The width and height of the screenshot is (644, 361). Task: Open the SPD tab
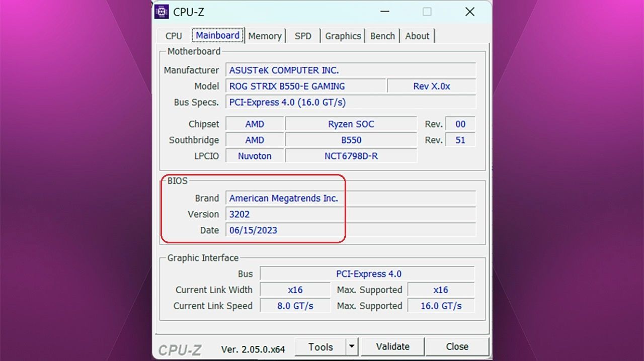point(303,36)
